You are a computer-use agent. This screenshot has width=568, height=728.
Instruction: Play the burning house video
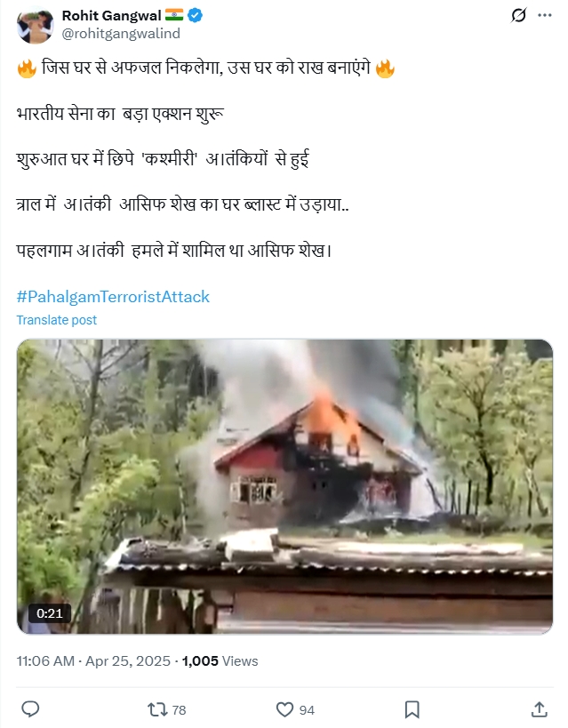(284, 486)
